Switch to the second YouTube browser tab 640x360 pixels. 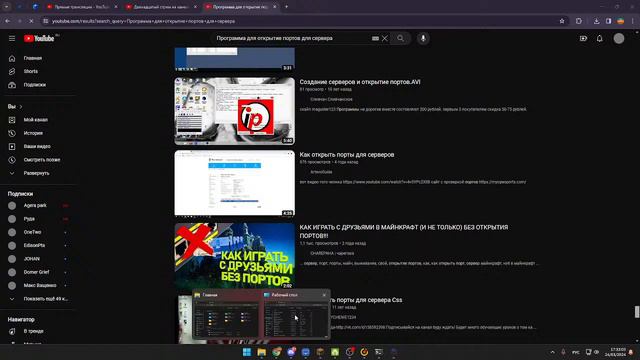click(x=161, y=7)
